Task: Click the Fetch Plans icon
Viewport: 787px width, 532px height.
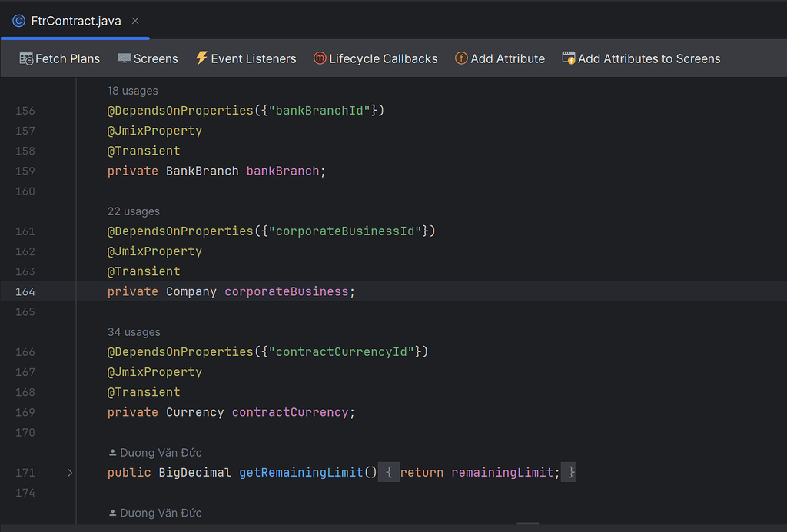Action: [x=26, y=58]
